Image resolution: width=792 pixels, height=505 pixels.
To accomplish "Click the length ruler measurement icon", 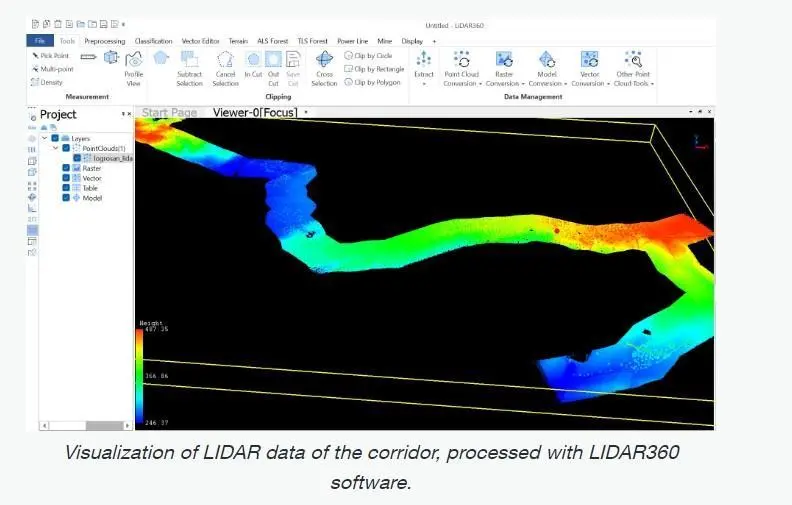I will point(88,57).
